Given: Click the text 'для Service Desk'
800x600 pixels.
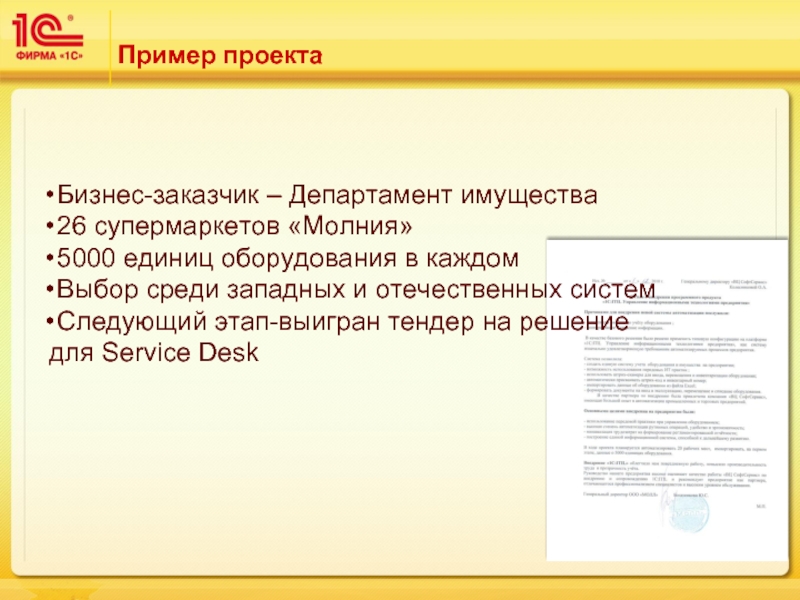Looking at the screenshot, I should pos(154,353).
